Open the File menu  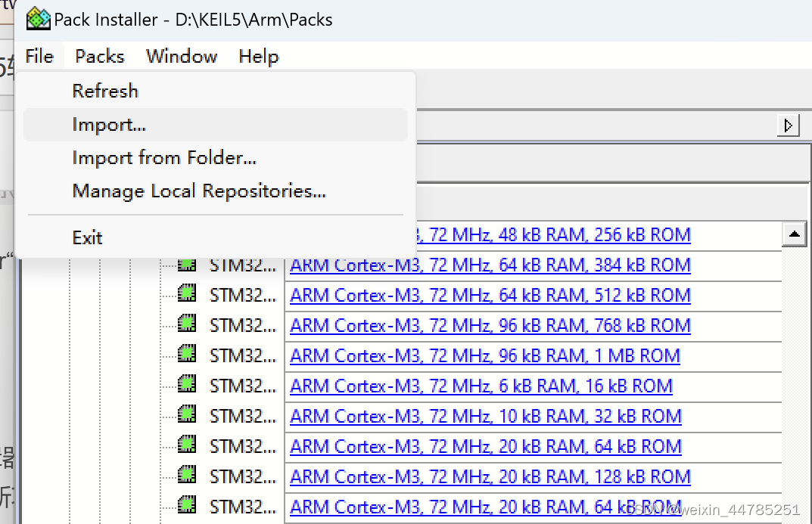click(39, 56)
